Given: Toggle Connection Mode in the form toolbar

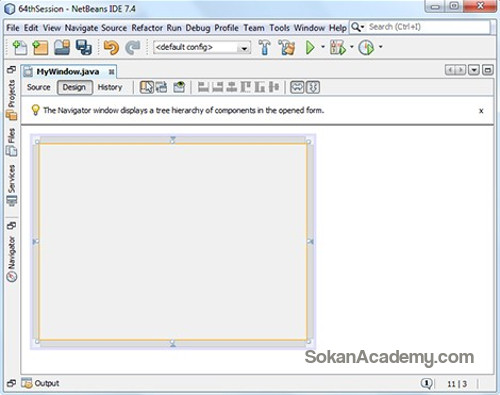Looking at the screenshot, I should pyautogui.click(x=161, y=87).
